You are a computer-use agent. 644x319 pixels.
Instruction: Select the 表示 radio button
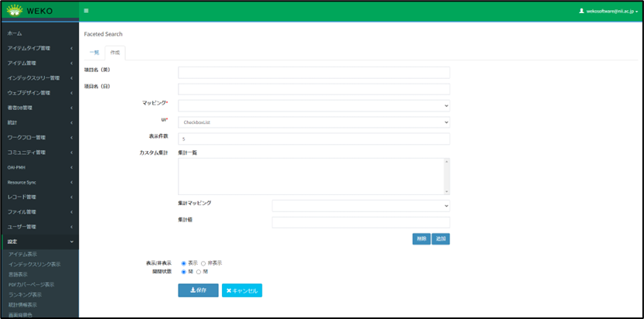click(x=183, y=263)
